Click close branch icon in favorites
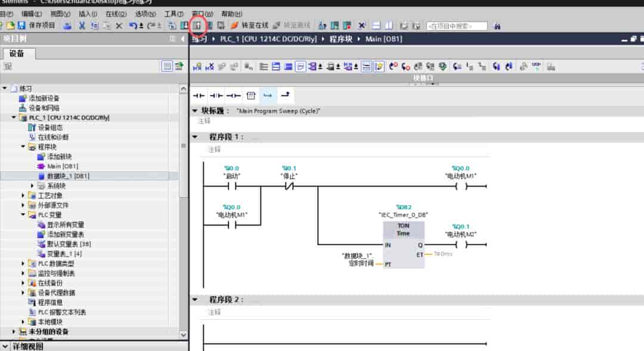The image size is (644, 351). [x=285, y=96]
